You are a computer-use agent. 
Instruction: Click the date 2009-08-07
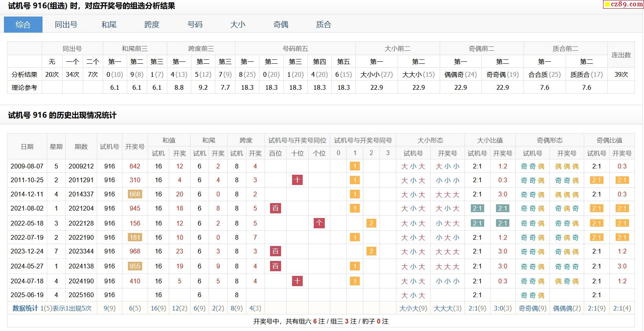point(27,166)
